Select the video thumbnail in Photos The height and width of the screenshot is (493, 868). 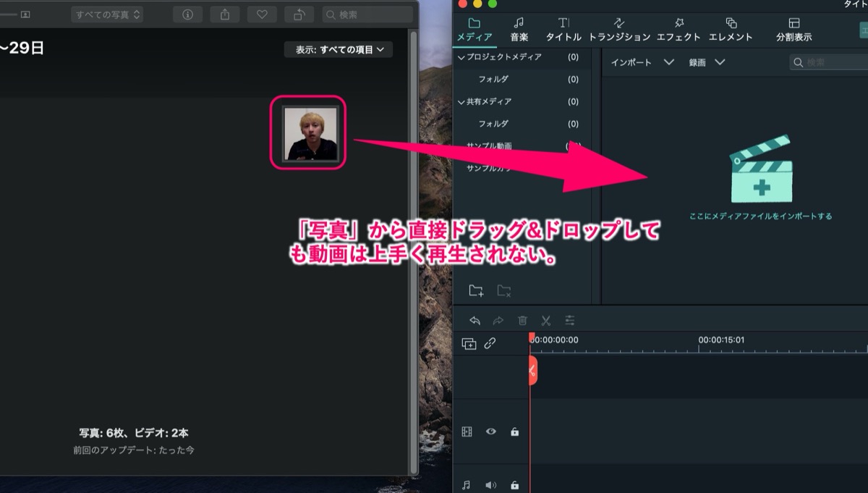pyautogui.click(x=309, y=133)
